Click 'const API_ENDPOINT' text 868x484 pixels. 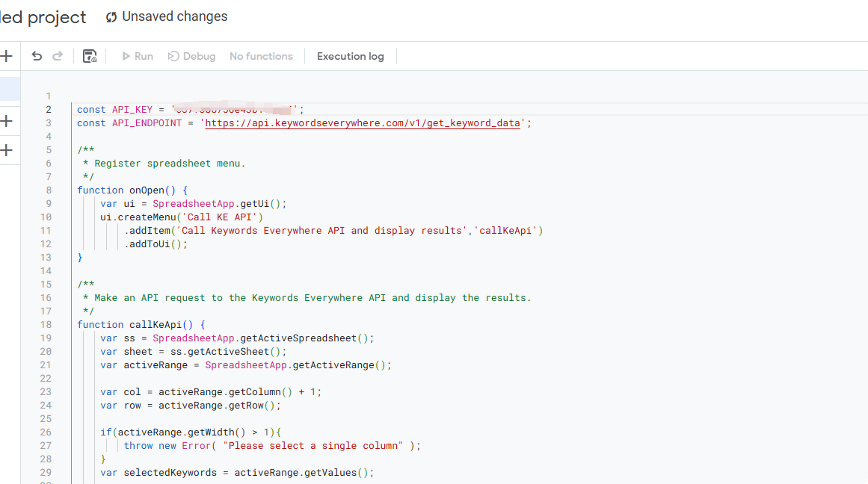129,122
